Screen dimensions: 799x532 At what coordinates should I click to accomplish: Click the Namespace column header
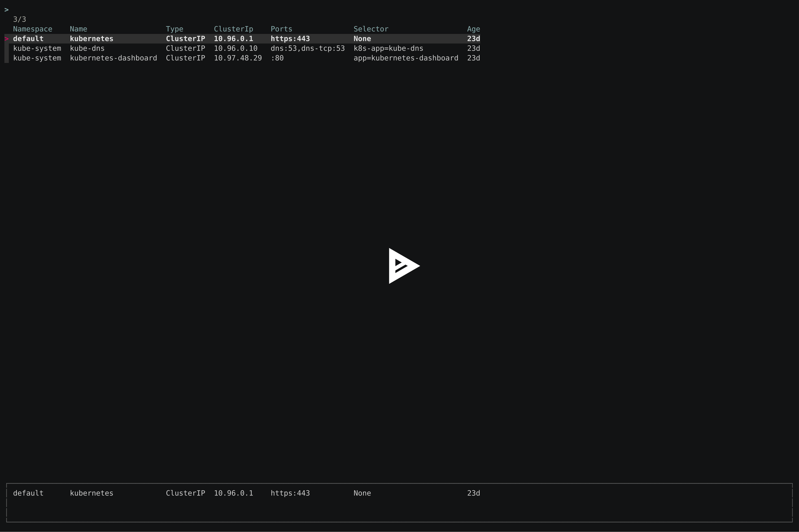point(33,29)
